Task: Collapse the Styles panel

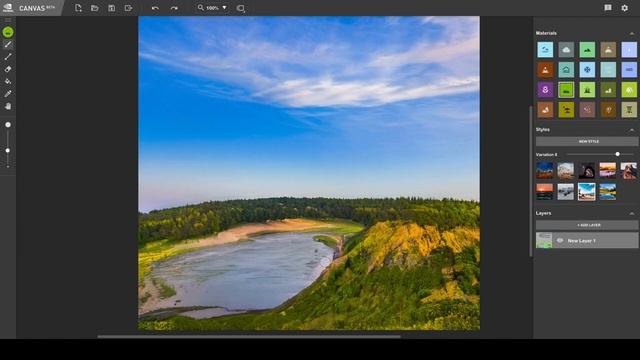Action: pyautogui.click(x=632, y=130)
